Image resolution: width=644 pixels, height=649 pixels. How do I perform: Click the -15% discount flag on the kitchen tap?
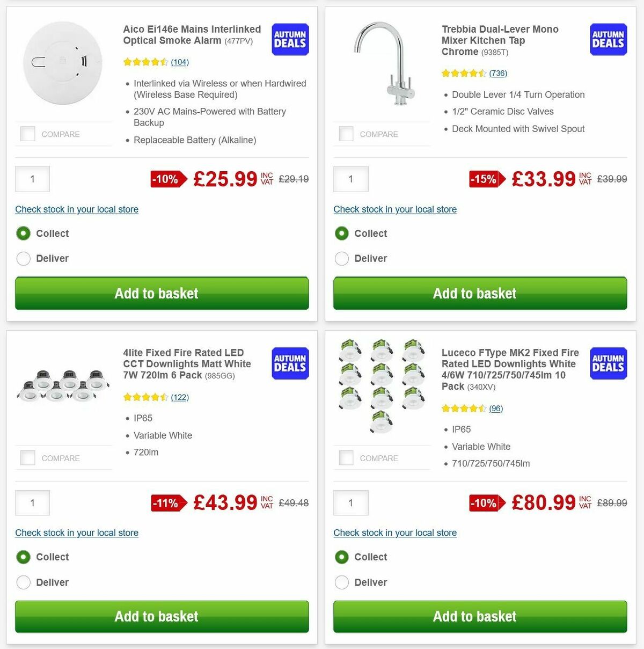pyautogui.click(x=485, y=179)
